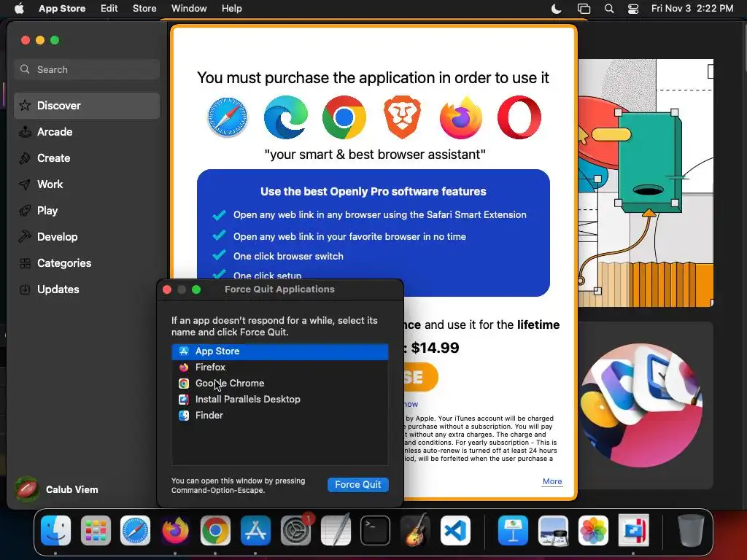This screenshot has height=560, width=747.
Task: Open System Settings from the Dock
Action: (x=296, y=530)
